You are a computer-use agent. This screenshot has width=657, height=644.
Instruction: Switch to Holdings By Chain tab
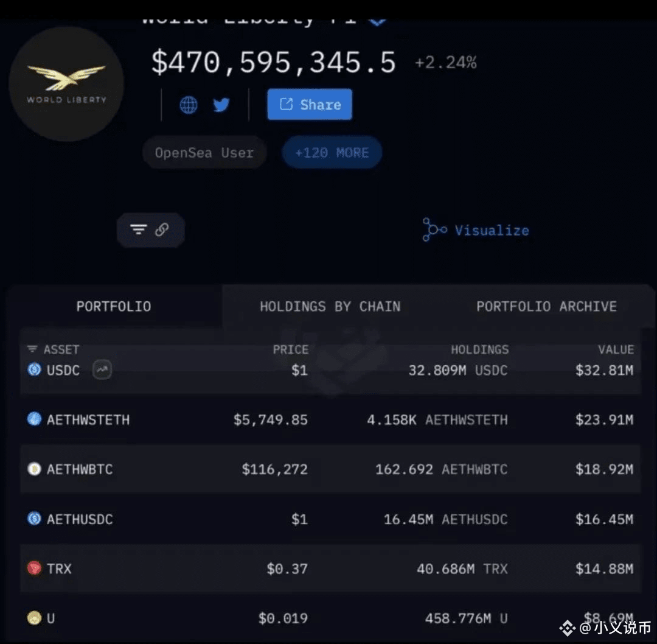click(x=330, y=307)
